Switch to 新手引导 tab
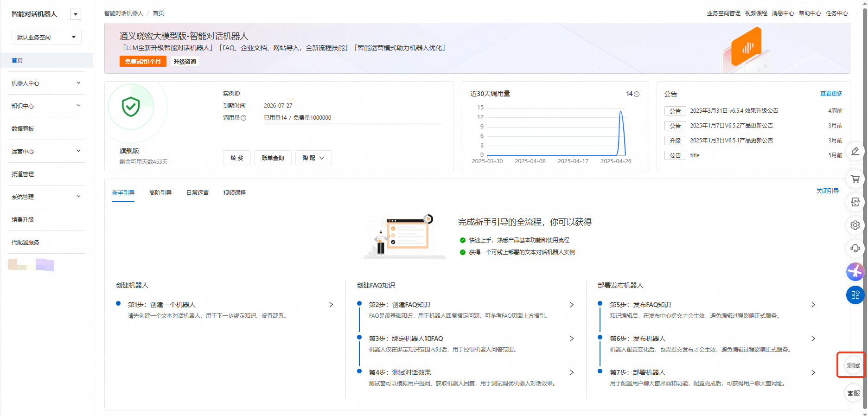This screenshot has height=416, width=868. coord(123,192)
